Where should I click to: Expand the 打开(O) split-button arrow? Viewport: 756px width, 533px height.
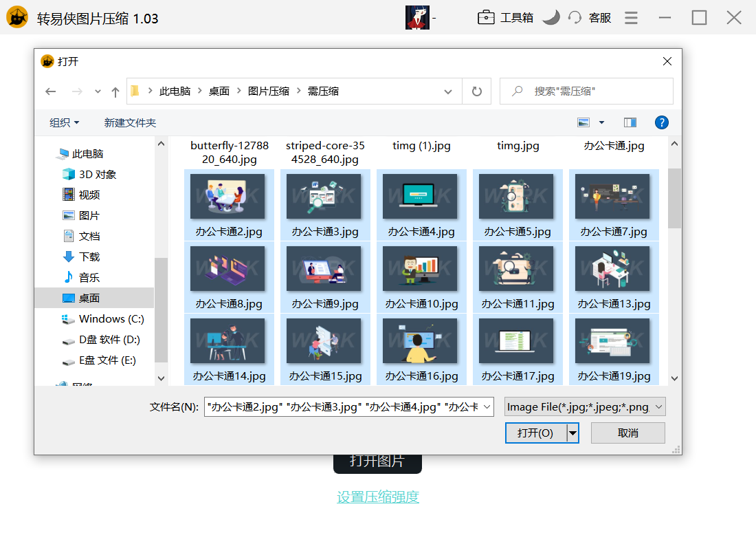click(x=572, y=433)
